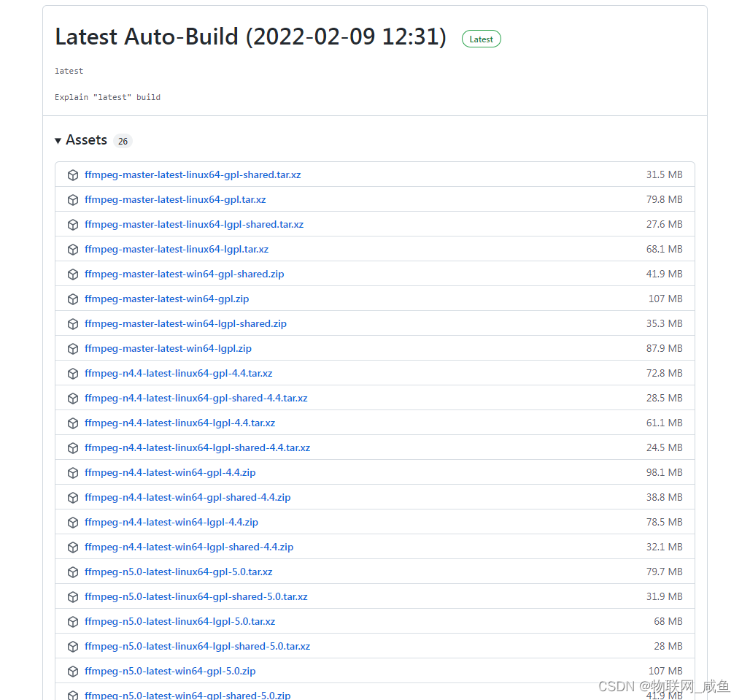
Task: Click package icon for ffmpeg-n4.4-latest-win64-lgpl-4.4.zip
Action: tap(73, 523)
